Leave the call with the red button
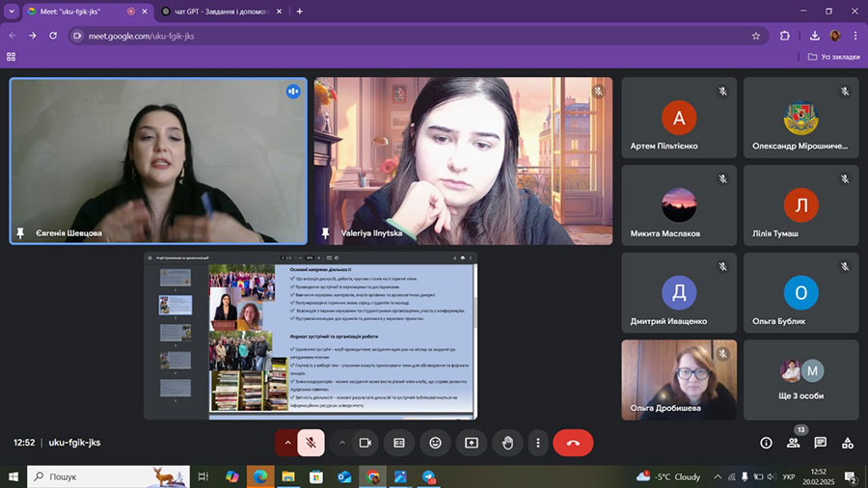Viewport: 868px width, 488px height. pos(573,443)
